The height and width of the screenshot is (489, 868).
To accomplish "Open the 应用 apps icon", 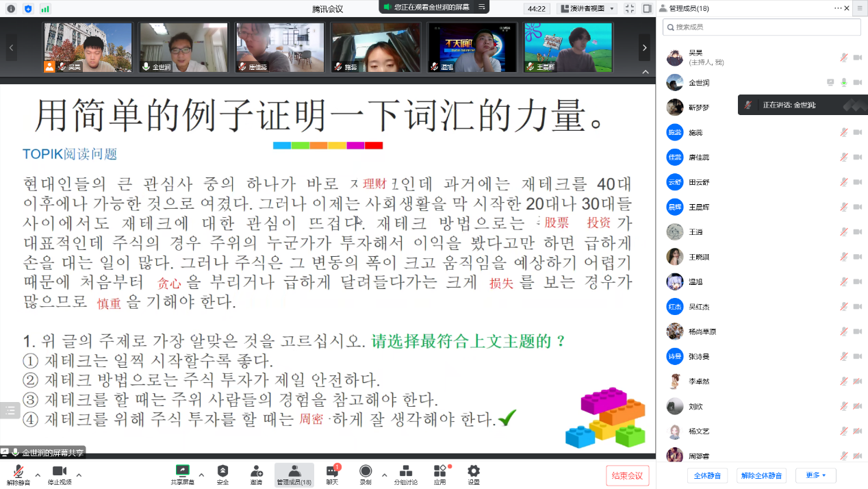I will pyautogui.click(x=439, y=474).
